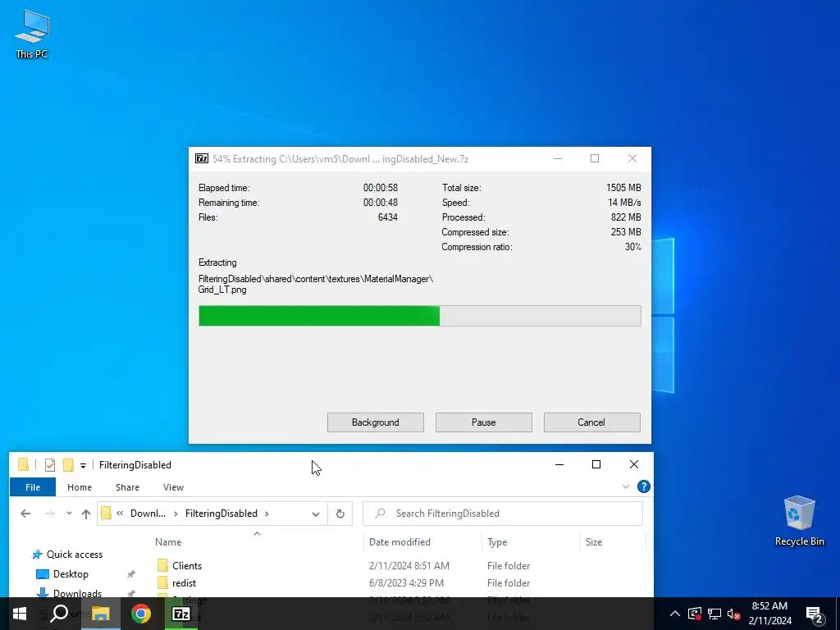This screenshot has width=840, height=630.
Task: Expand the chevron after FilteringDisabled breadcrumb
Action: click(x=267, y=514)
